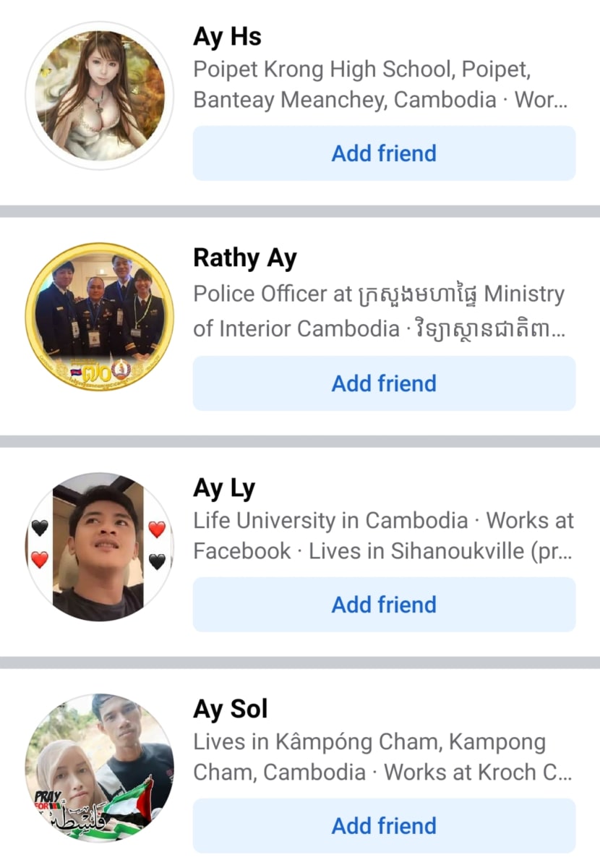Add Ay Hs as a friend
600x868 pixels.
384,153
